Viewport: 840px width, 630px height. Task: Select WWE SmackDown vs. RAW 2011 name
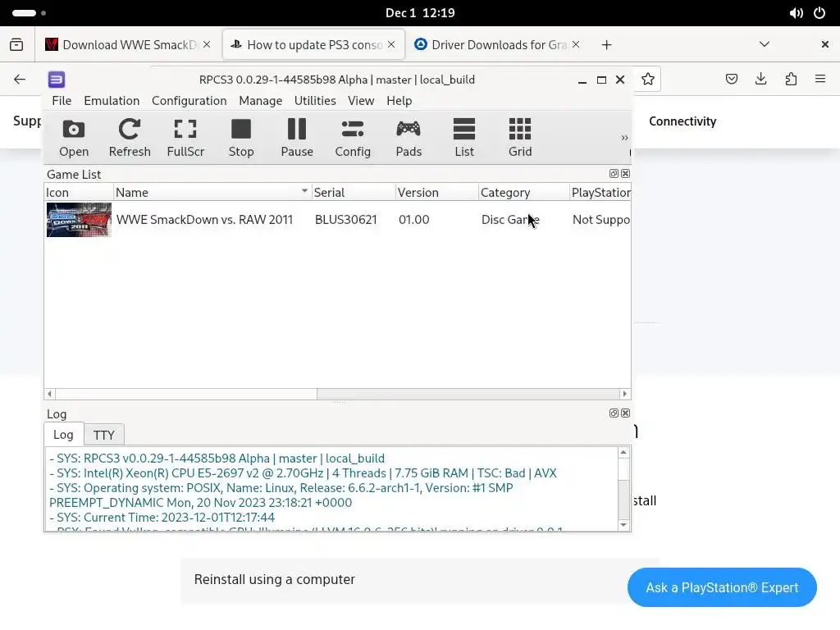point(204,220)
